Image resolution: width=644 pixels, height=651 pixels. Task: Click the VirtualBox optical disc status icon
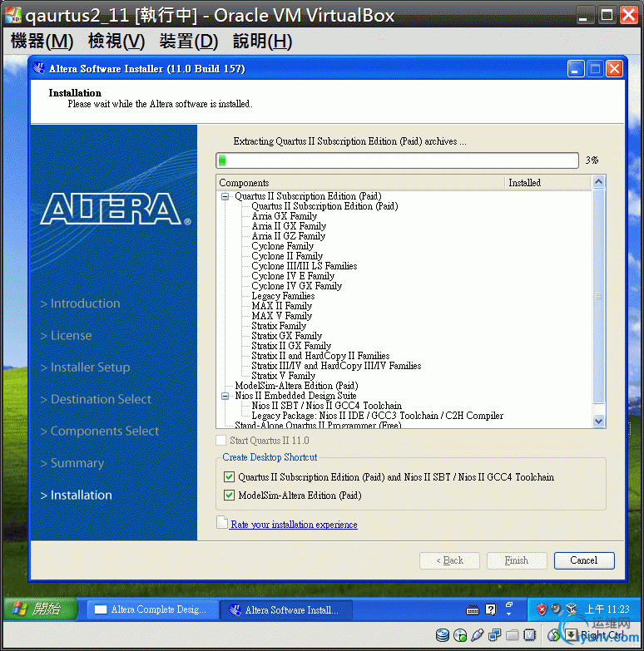pos(460,635)
